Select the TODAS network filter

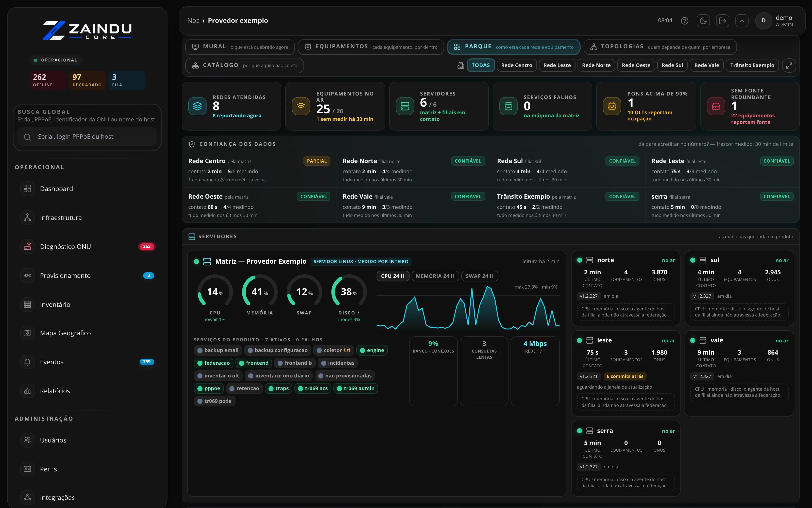pos(481,65)
